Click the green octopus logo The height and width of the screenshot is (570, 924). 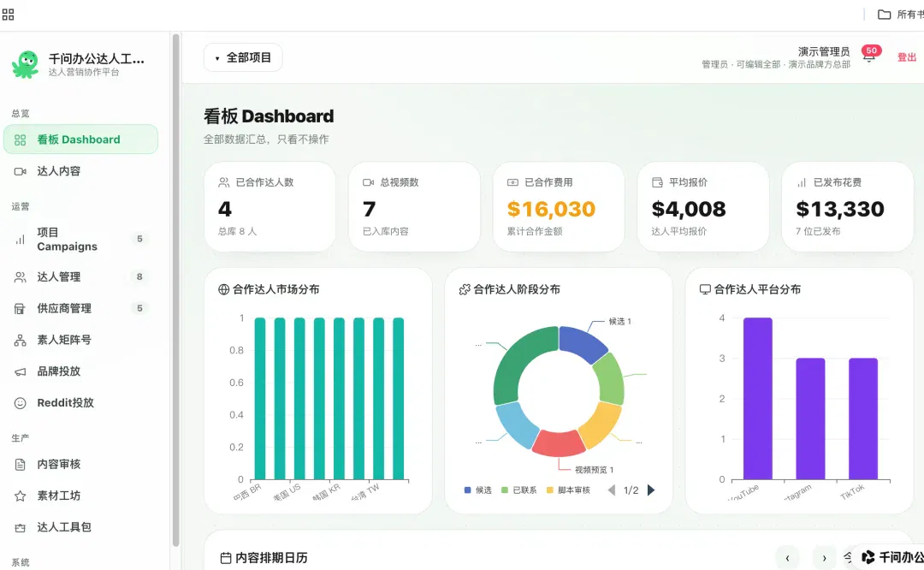coord(25,64)
